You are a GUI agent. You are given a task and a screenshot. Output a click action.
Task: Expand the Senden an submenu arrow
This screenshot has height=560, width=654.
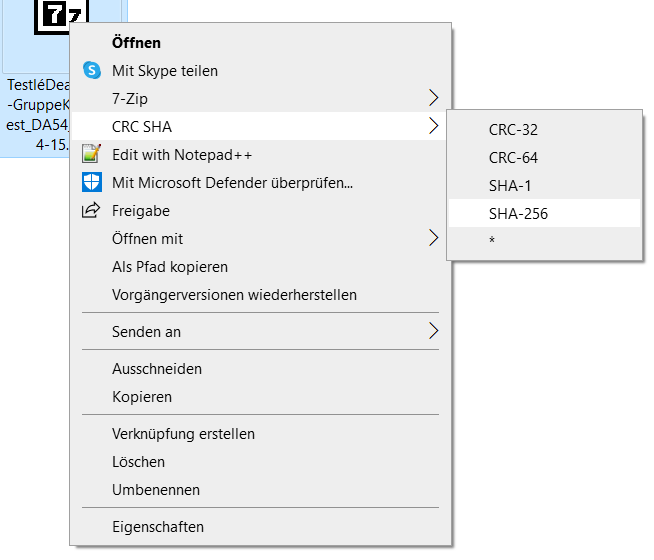433,331
